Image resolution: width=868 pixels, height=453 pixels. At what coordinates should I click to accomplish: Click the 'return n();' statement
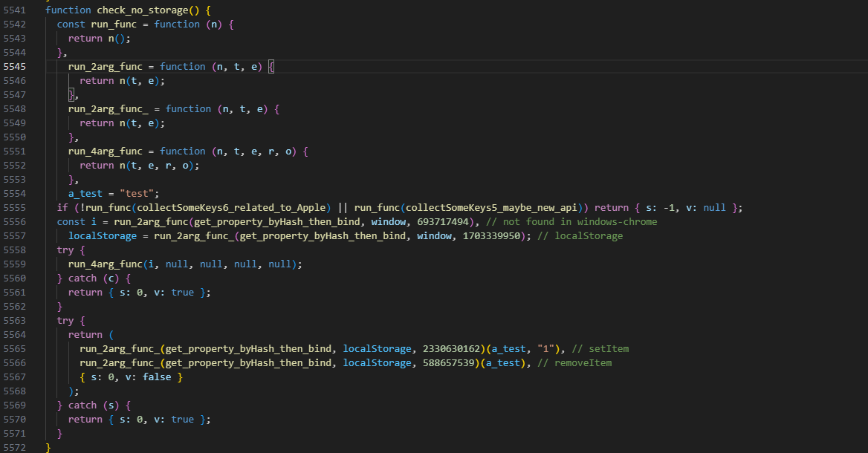[x=100, y=38]
